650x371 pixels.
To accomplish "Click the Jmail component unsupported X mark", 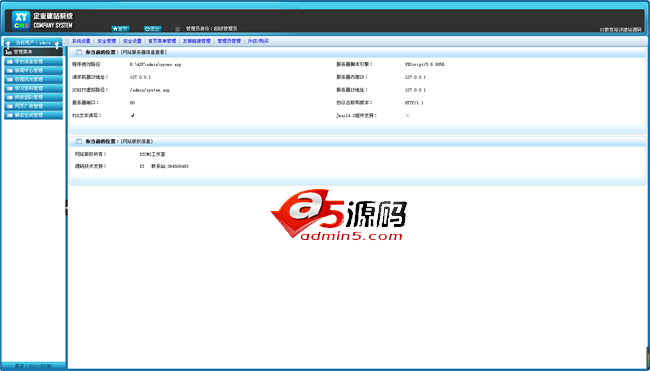I will (407, 115).
